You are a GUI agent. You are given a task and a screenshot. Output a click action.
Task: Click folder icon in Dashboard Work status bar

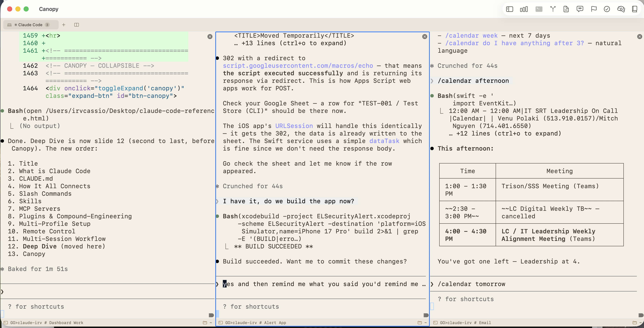[205, 322]
